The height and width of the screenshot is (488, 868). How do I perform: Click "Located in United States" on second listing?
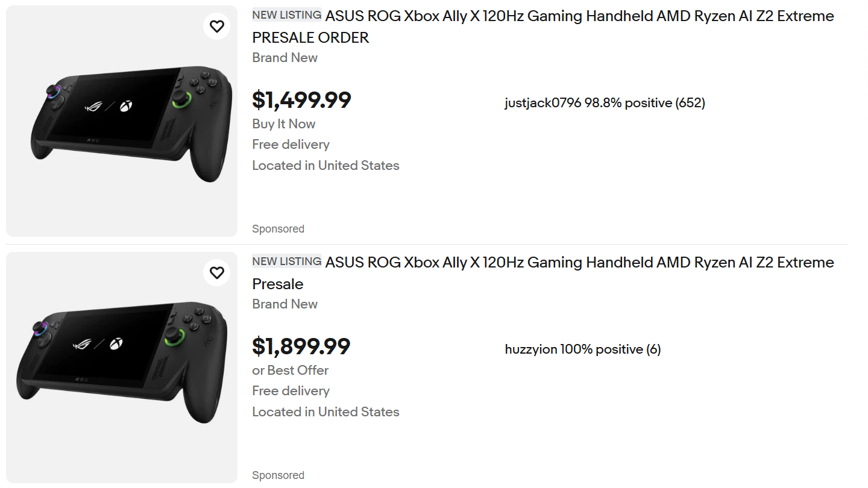(x=325, y=412)
